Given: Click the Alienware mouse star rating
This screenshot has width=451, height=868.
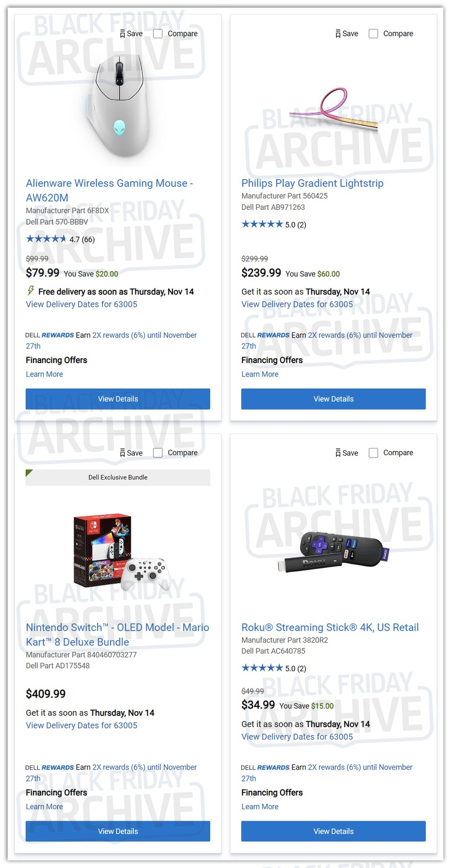Looking at the screenshot, I should (x=46, y=239).
